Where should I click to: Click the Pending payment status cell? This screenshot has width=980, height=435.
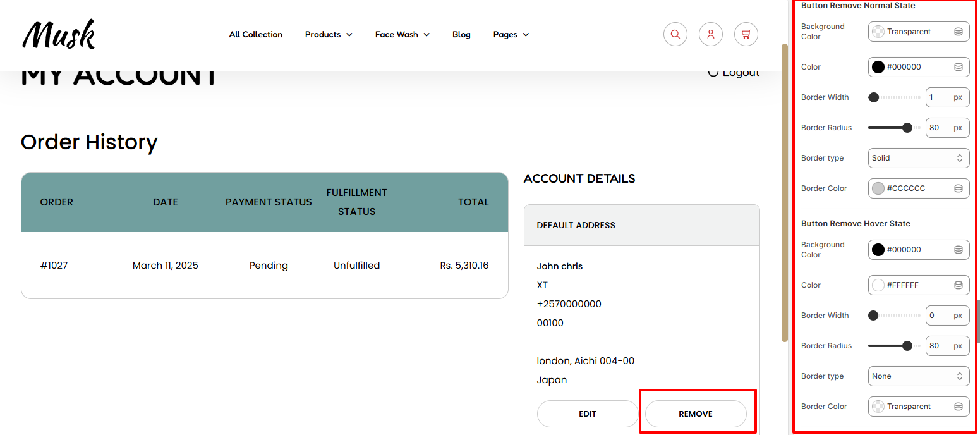pyautogui.click(x=269, y=266)
